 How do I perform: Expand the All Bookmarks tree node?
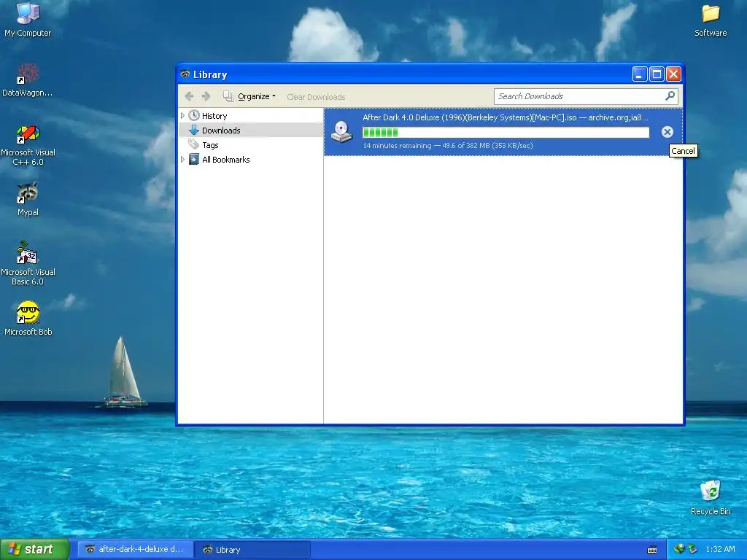182,160
